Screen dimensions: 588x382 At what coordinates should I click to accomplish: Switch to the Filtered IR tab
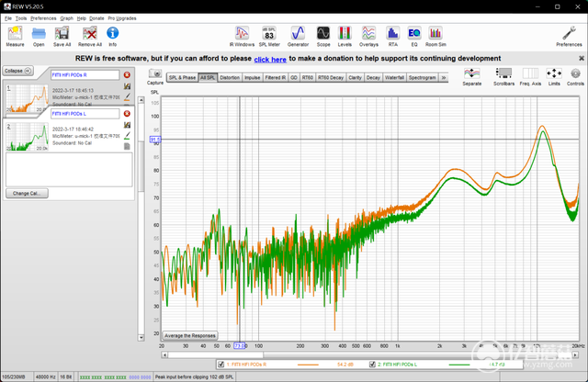click(276, 78)
